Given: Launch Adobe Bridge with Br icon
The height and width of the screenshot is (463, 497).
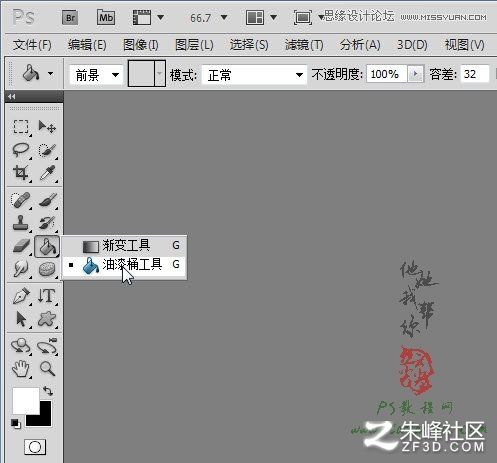Looking at the screenshot, I should 70,17.
